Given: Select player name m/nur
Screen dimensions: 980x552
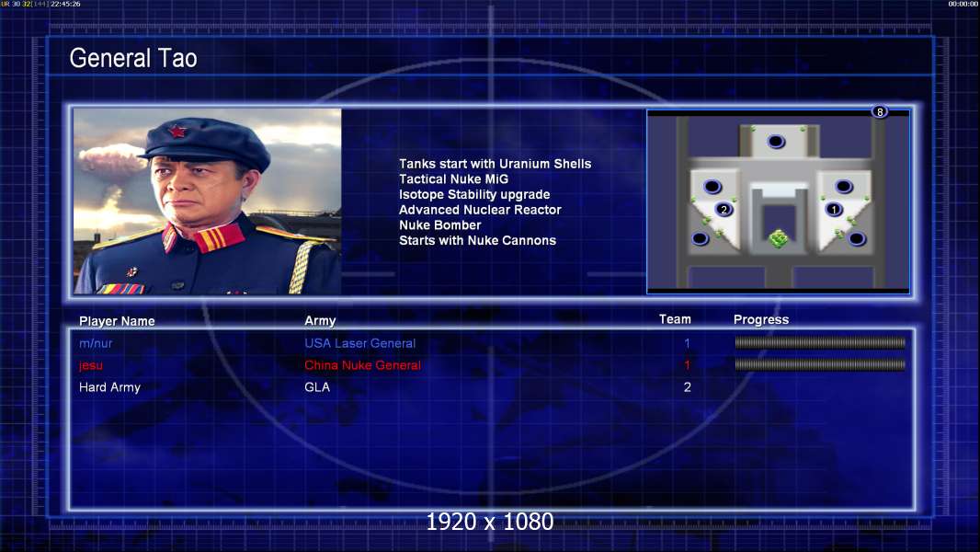Looking at the screenshot, I should (96, 343).
